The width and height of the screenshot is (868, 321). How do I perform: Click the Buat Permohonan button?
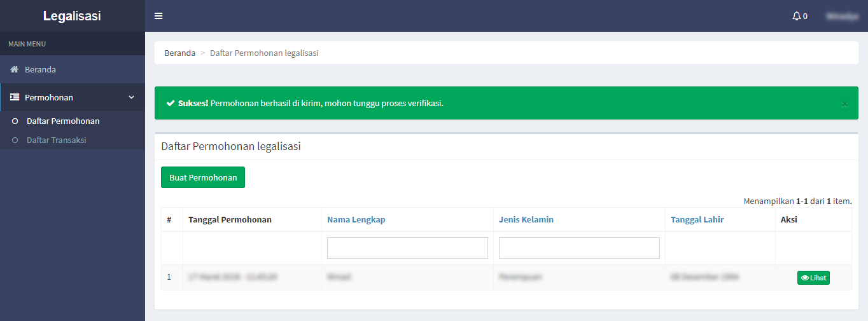click(203, 177)
